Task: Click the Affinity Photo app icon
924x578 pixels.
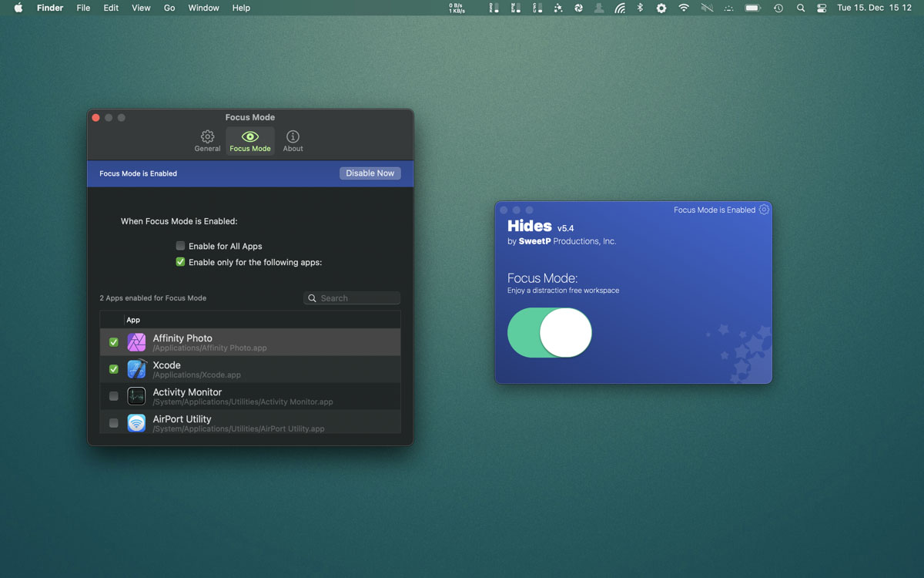Action: coord(136,342)
